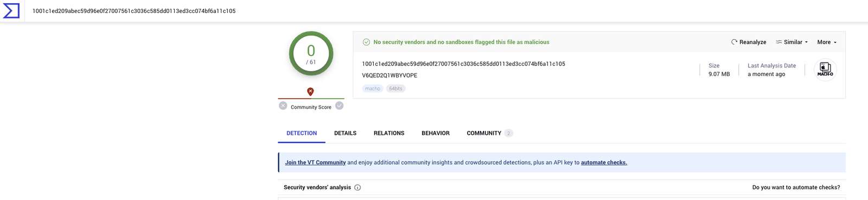Image resolution: width=868 pixels, height=200 pixels.
Task: Click the Mach-O file type icon
Action: pos(825,70)
